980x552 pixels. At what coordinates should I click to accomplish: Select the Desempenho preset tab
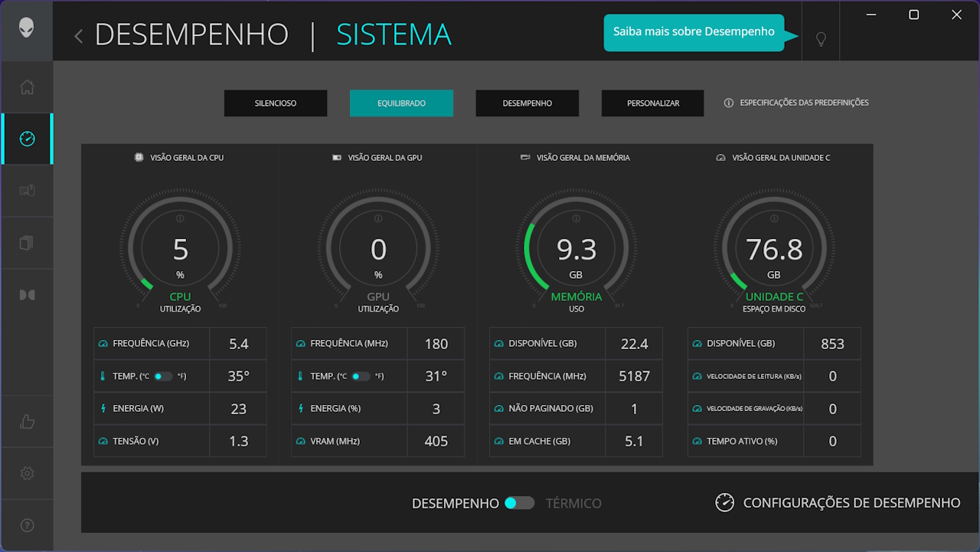tap(527, 103)
